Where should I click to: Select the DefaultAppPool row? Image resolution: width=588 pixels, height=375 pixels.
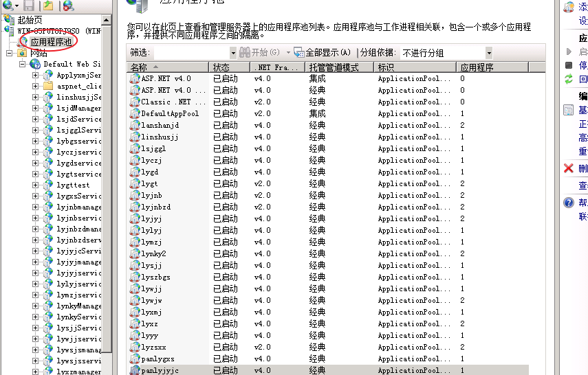click(x=328, y=113)
